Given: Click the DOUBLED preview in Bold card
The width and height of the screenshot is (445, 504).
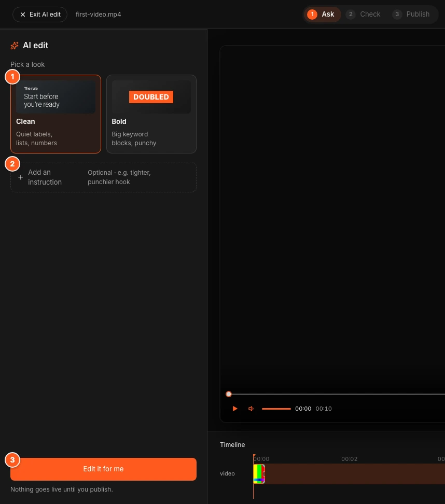Looking at the screenshot, I should tap(151, 97).
